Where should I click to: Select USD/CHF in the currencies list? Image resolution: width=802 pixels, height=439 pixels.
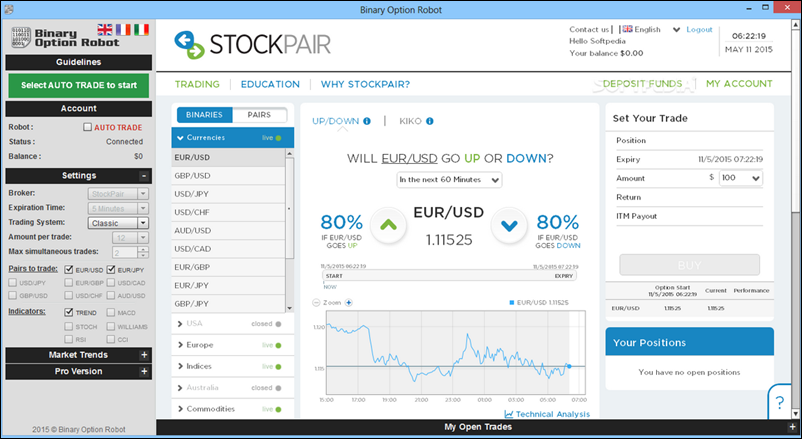coord(228,212)
